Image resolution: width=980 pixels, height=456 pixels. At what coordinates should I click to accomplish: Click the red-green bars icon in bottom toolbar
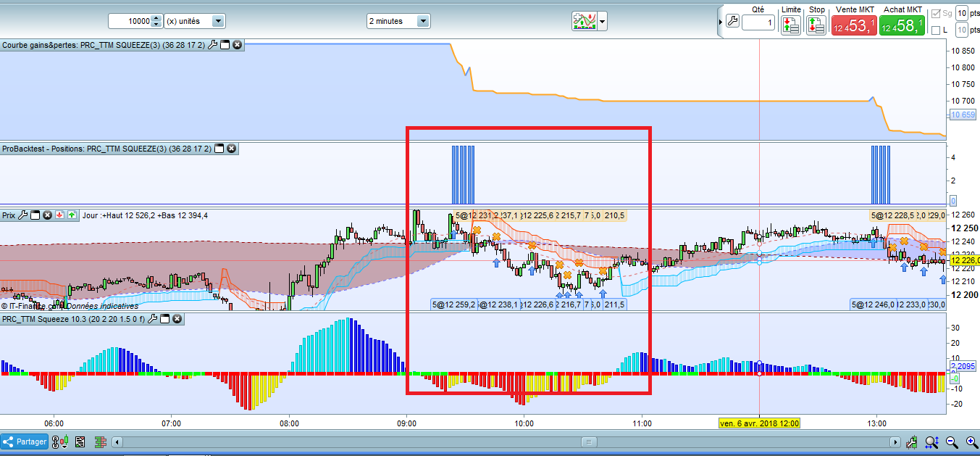pos(101,442)
